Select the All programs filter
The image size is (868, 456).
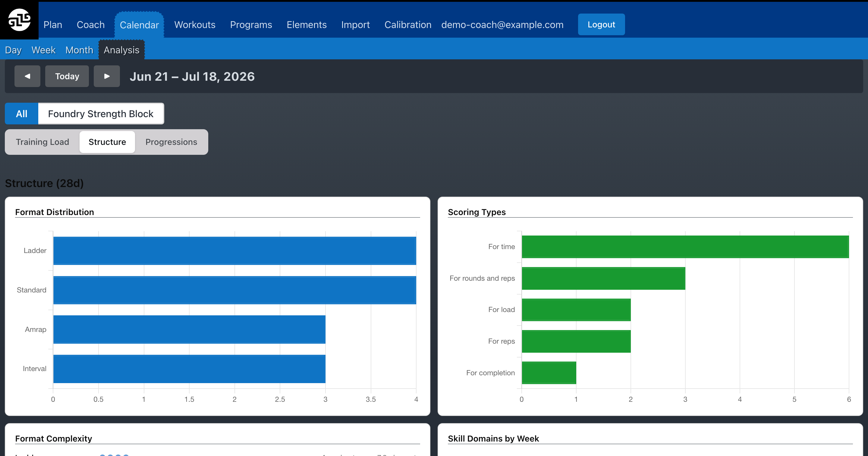coord(22,114)
